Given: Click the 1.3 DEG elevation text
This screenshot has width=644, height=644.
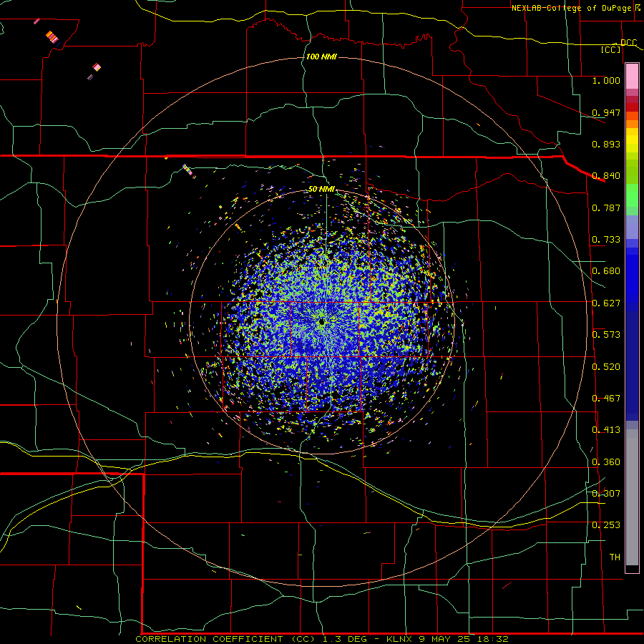Looking at the screenshot, I should click(345, 639).
